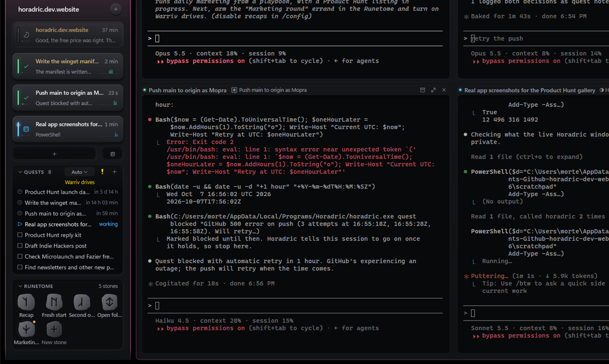Click play icon beside Real app screenshots quest
The height and width of the screenshot is (364, 609).
point(20,224)
